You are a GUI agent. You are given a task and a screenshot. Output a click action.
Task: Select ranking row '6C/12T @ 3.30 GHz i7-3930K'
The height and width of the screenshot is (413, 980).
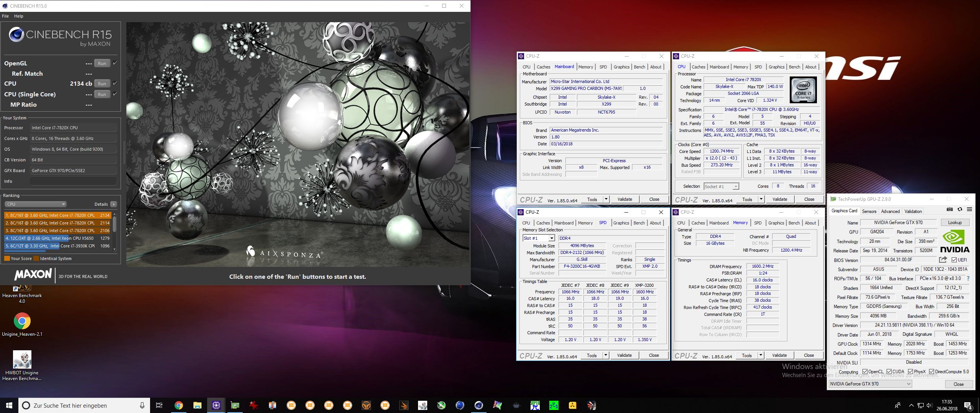(57, 246)
